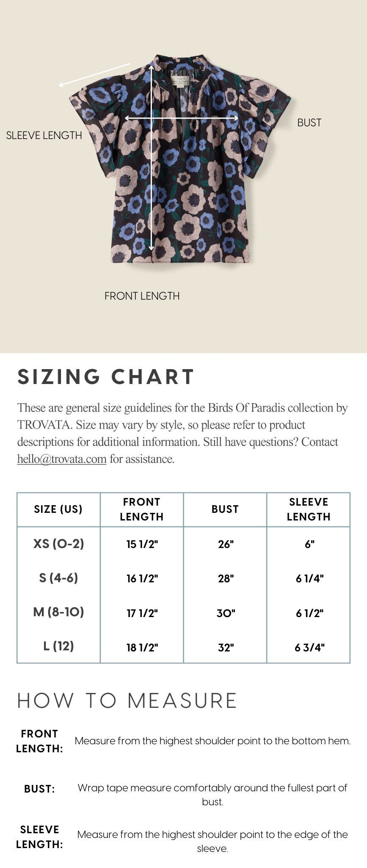367x868 pixels.
Task: Click the white sleeve length arrow
Action: point(94,75)
